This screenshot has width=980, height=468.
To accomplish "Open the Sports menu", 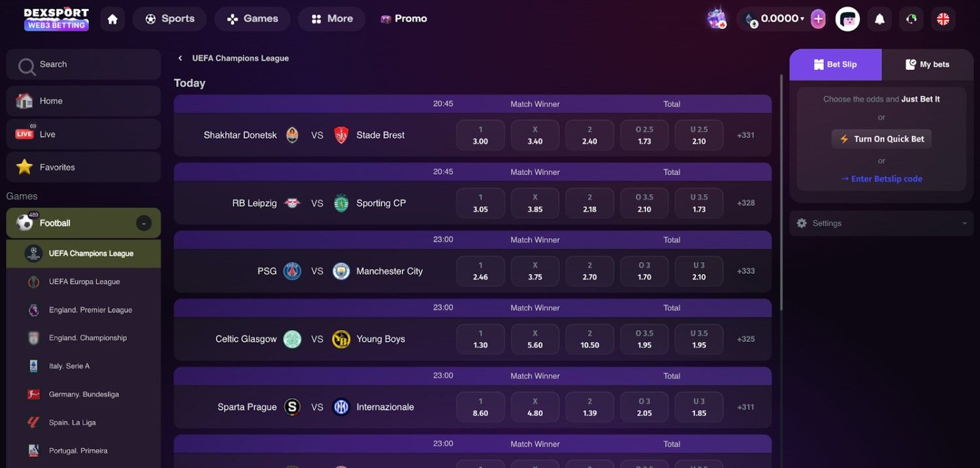I will point(169,19).
